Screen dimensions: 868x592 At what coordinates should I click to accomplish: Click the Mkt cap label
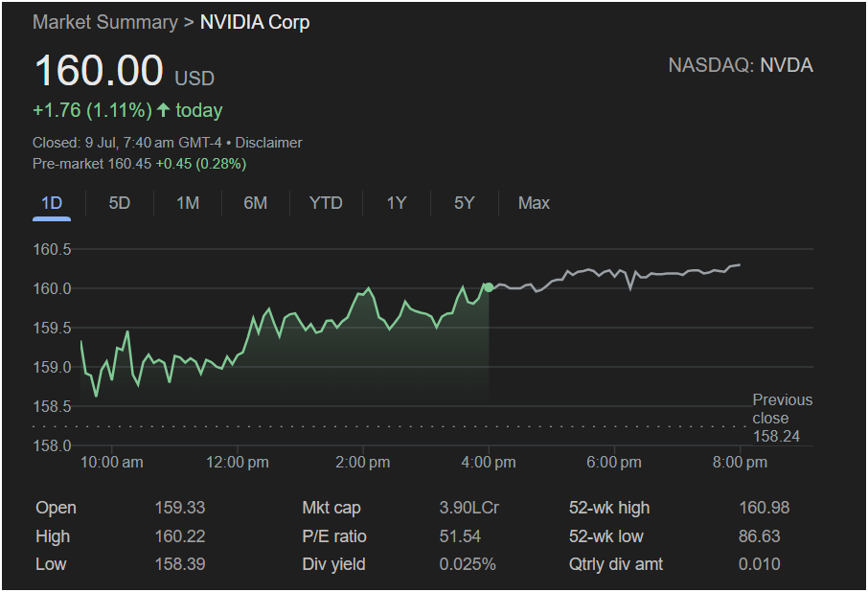[331, 508]
